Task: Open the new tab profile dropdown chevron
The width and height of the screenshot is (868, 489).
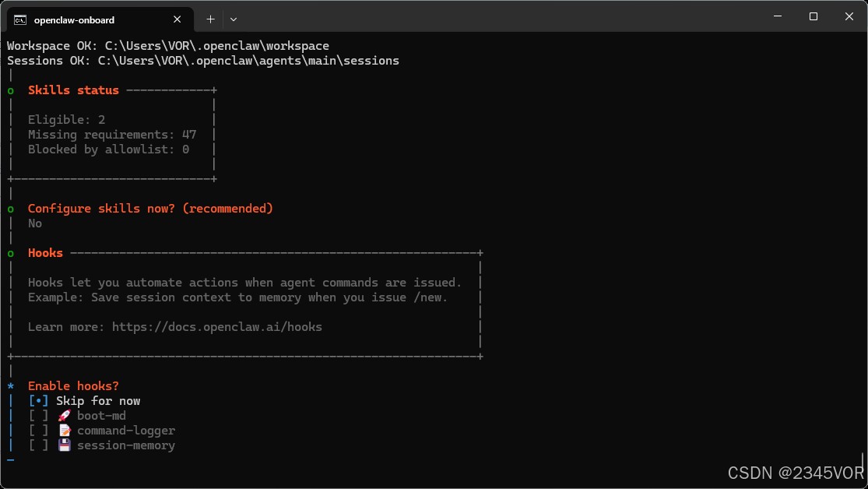Action: [234, 19]
